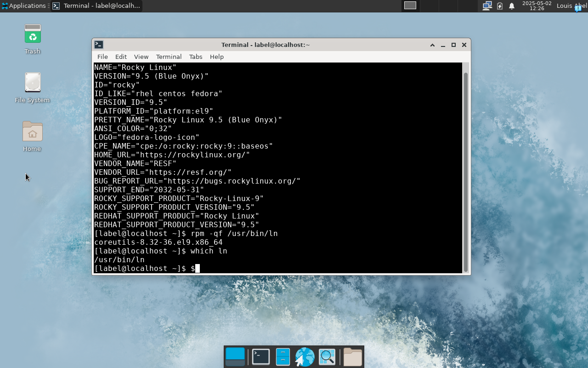The width and height of the screenshot is (588, 368).
Task: Open the folder icon in dock
Action: coord(352,357)
